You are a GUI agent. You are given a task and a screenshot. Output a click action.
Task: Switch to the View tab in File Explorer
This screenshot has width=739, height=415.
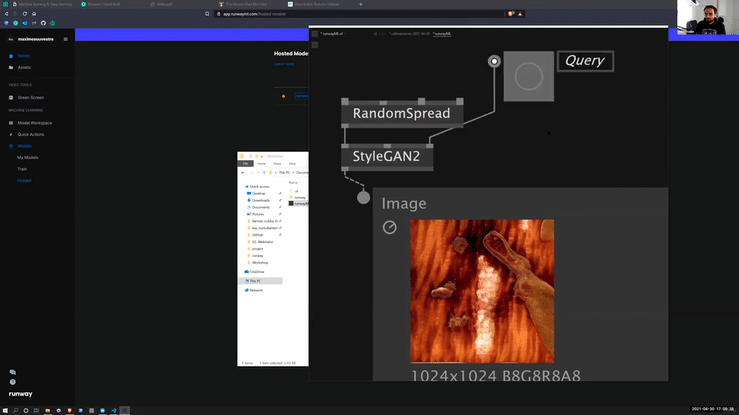pos(292,163)
